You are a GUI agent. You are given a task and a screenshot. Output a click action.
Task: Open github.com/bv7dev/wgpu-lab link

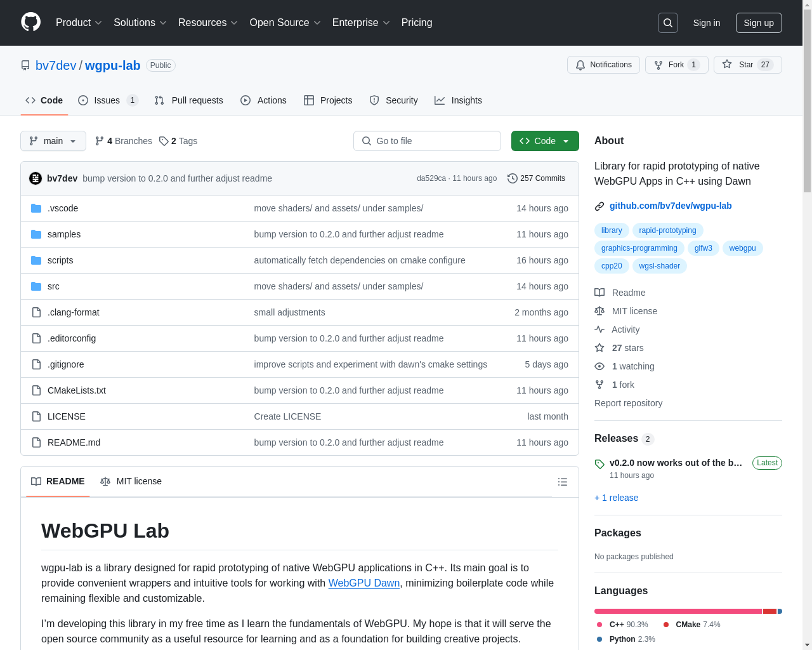point(671,206)
